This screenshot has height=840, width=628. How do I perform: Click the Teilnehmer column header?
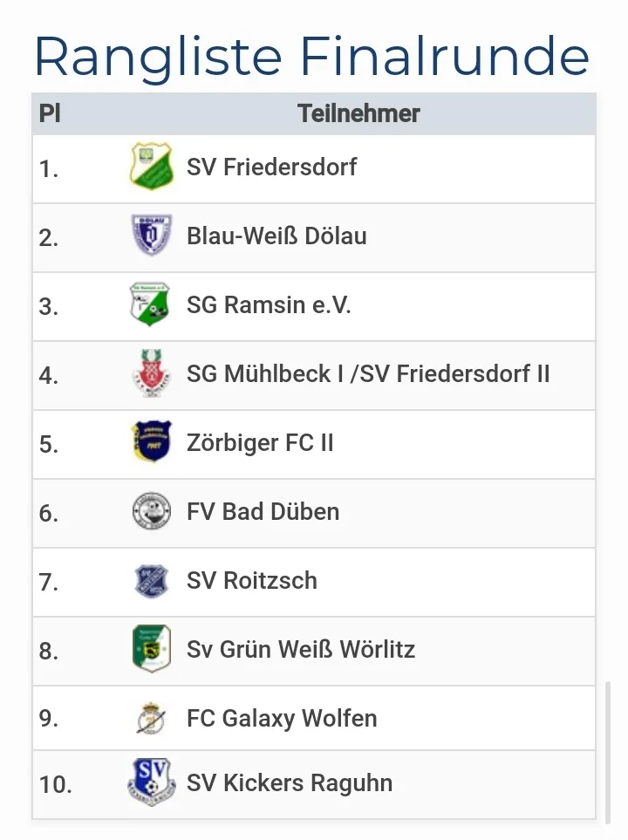click(x=358, y=113)
